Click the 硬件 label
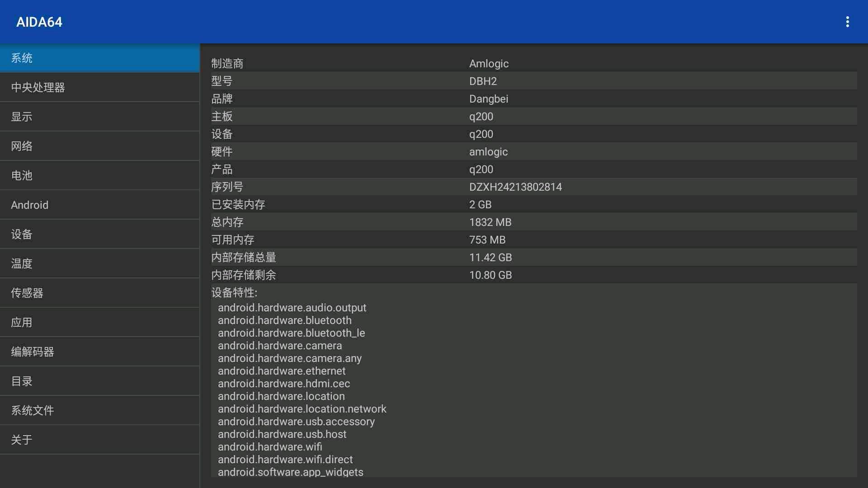This screenshot has width=868, height=488. point(222,152)
